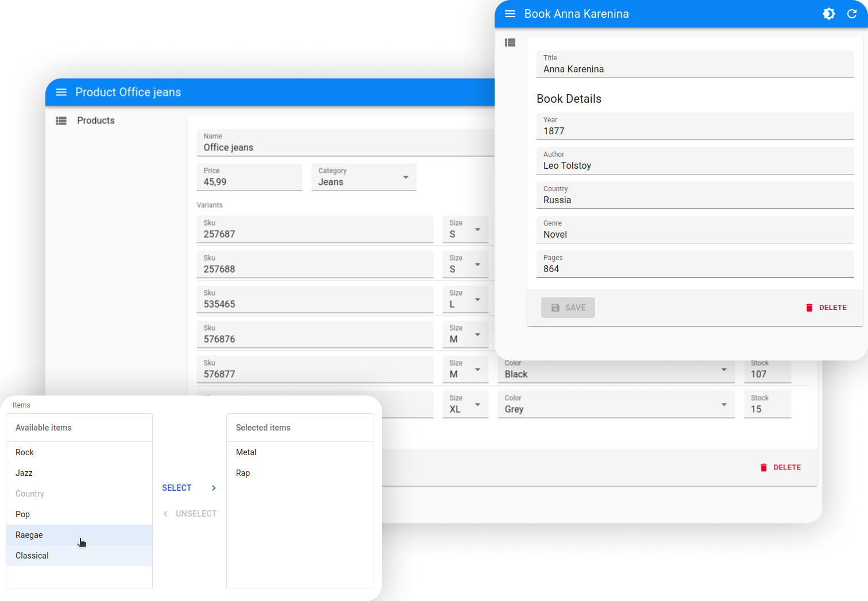This screenshot has height=601, width=868.
Task: Select Rap in Selected items
Action: 300,473
